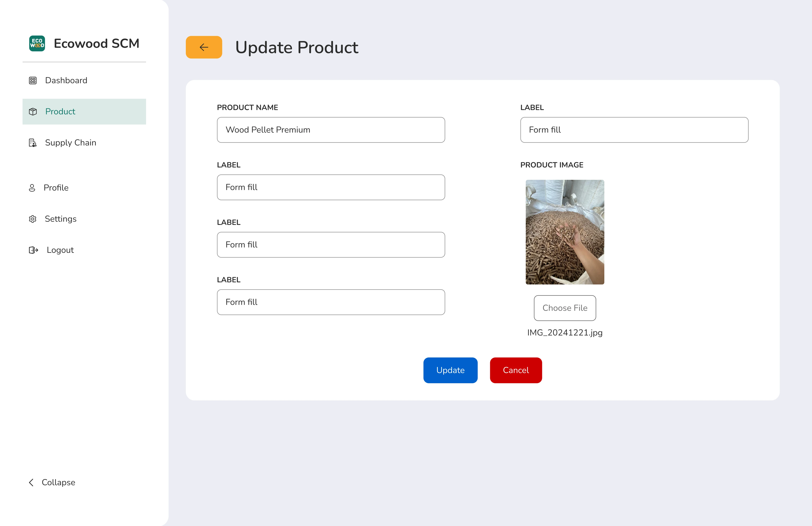Click the Logout door icon
This screenshot has width=812, height=526.
pos(33,250)
